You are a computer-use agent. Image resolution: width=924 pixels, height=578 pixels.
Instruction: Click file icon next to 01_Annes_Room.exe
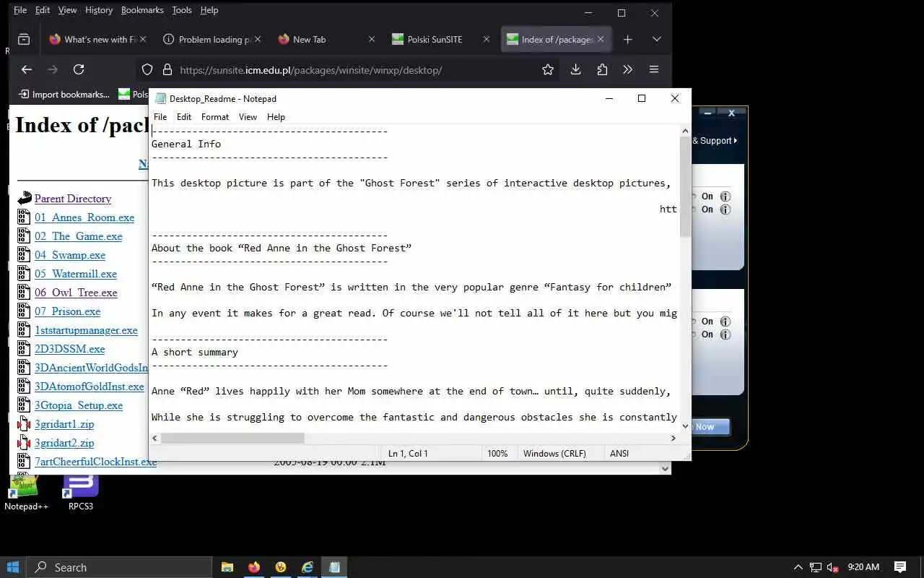pyautogui.click(x=24, y=217)
